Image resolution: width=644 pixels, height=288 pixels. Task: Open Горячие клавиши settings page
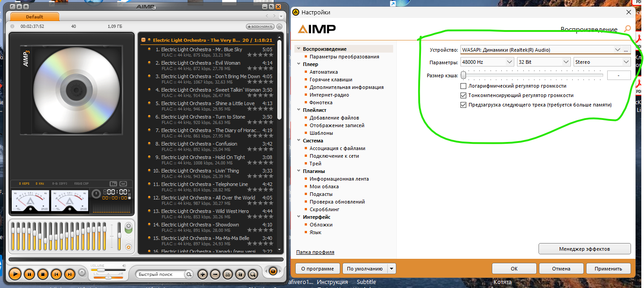331,80
